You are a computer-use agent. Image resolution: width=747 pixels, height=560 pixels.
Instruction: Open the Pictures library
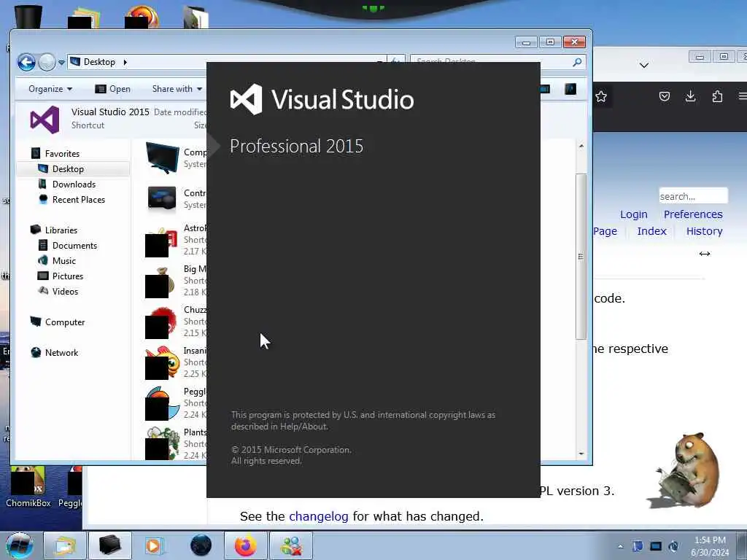tap(68, 276)
